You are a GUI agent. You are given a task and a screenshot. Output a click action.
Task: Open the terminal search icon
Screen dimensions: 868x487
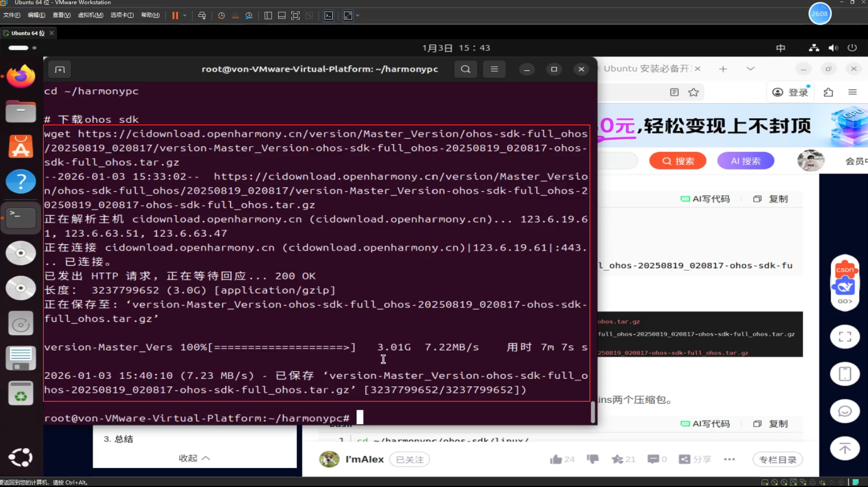tap(465, 69)
